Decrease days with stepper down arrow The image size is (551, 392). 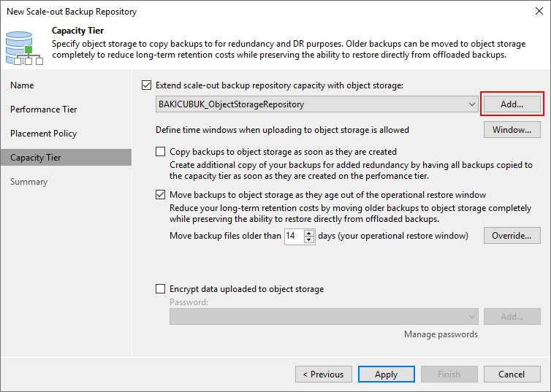pos(309,239)
